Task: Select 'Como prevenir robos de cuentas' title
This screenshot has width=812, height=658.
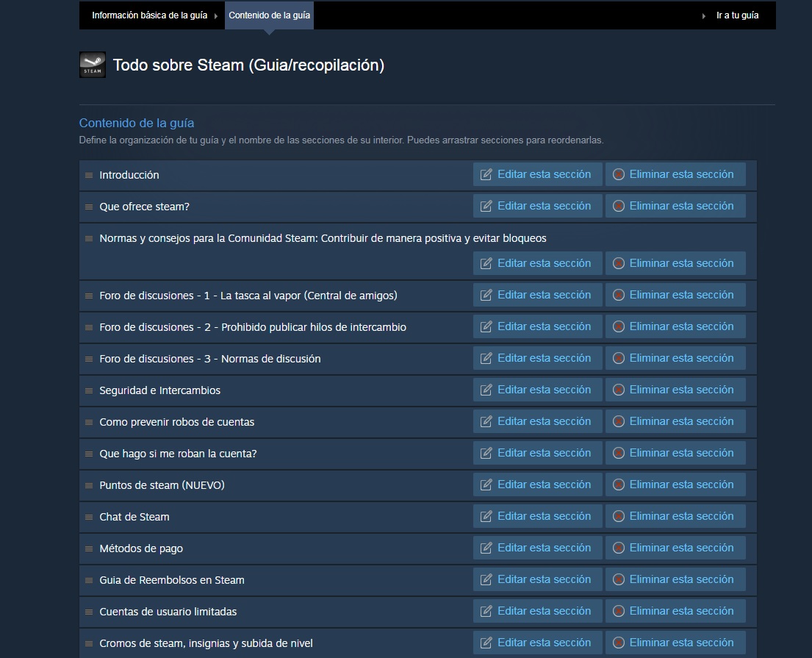Action: click(x=176, y=422)
